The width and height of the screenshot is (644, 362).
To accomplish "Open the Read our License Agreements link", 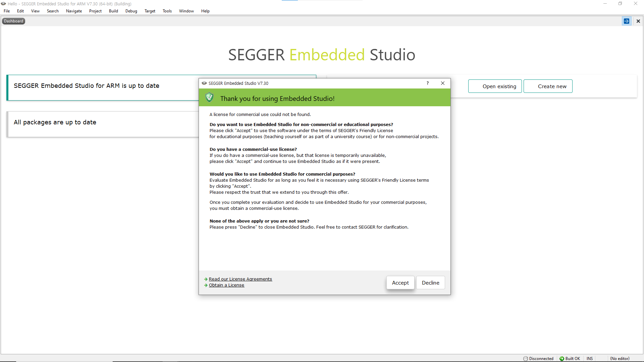I will pyautogui.click(x=240, y=279).
